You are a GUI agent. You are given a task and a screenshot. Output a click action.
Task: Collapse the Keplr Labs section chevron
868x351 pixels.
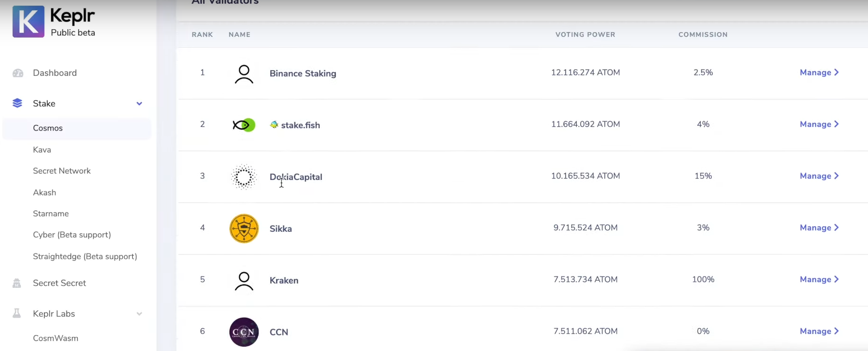pyautogui.click(x=139, y=314)
